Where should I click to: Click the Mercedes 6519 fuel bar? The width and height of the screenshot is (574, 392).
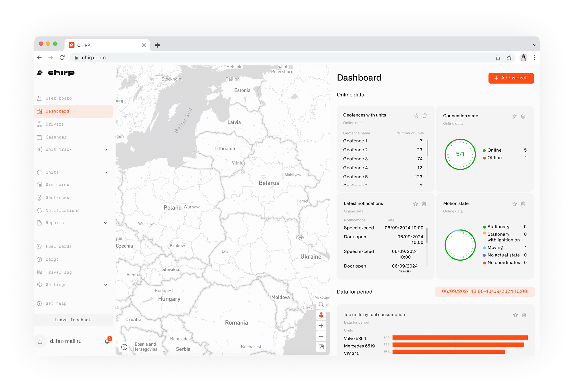[458, 345]
